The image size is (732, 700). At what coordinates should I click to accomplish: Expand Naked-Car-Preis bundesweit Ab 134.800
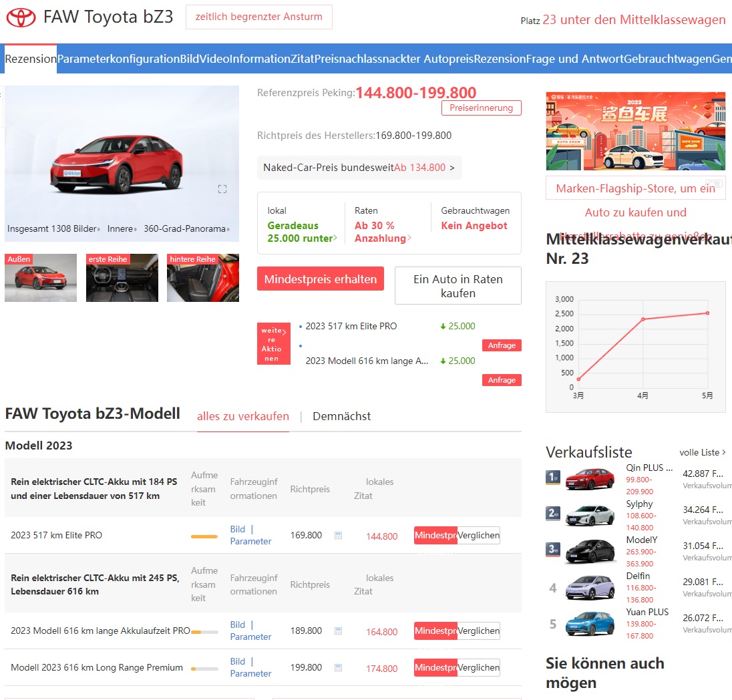coord(359,168)
